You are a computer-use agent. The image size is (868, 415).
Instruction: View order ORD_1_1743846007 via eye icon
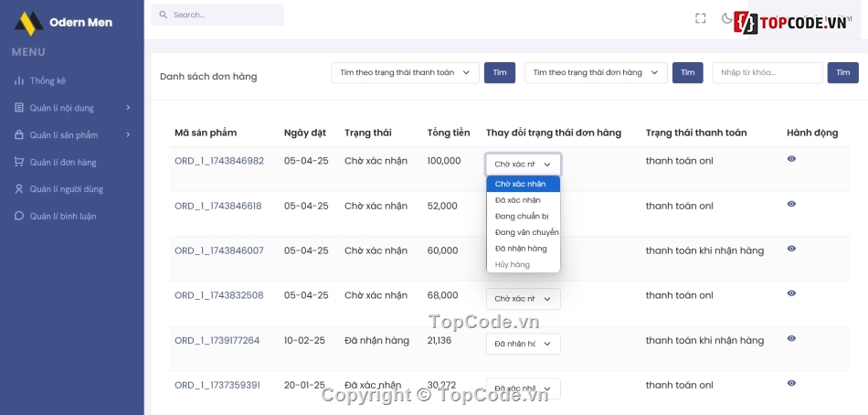[x=791, y=249]
